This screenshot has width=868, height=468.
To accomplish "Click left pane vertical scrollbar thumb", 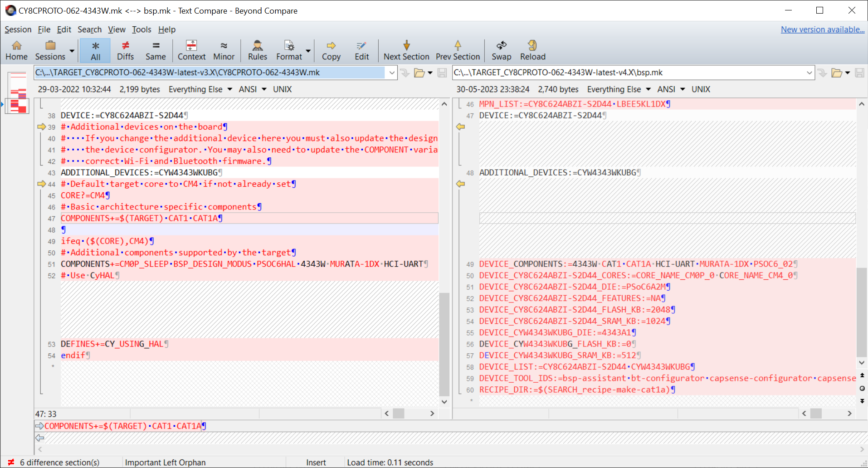I will [x=444, y=344].
